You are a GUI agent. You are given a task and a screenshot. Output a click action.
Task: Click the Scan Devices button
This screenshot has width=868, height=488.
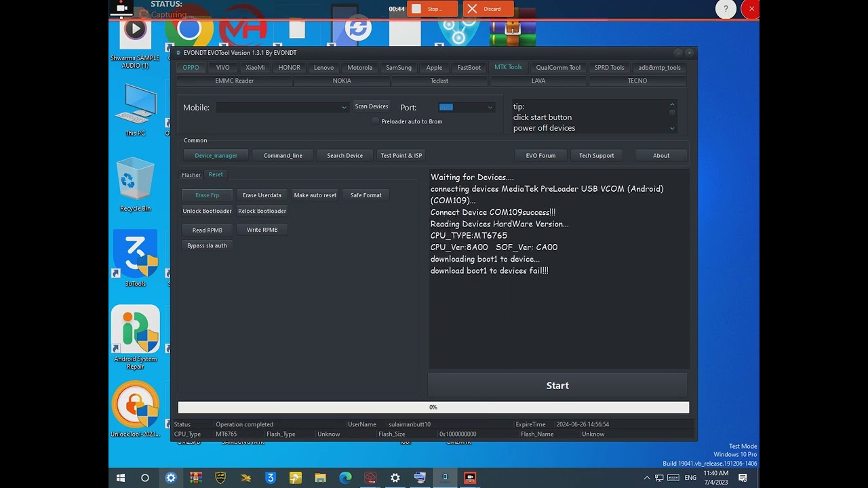[x=372, y=106]
